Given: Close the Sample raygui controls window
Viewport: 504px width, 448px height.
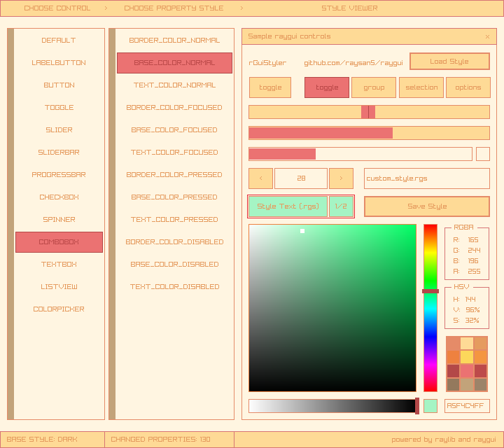Looking at the screenshot, I should pyautogui.click(x=487, y=36).
